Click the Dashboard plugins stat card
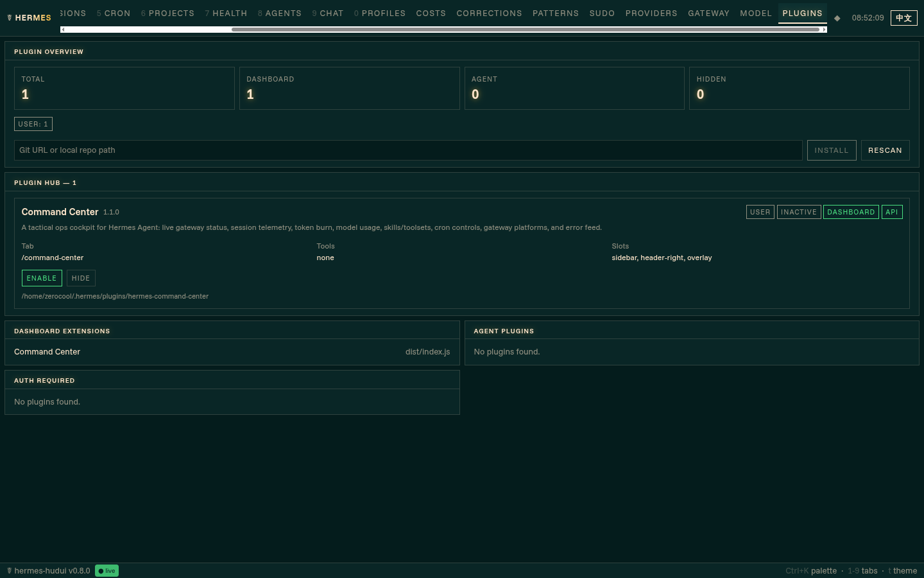924x578 pixels. point(350,88)
